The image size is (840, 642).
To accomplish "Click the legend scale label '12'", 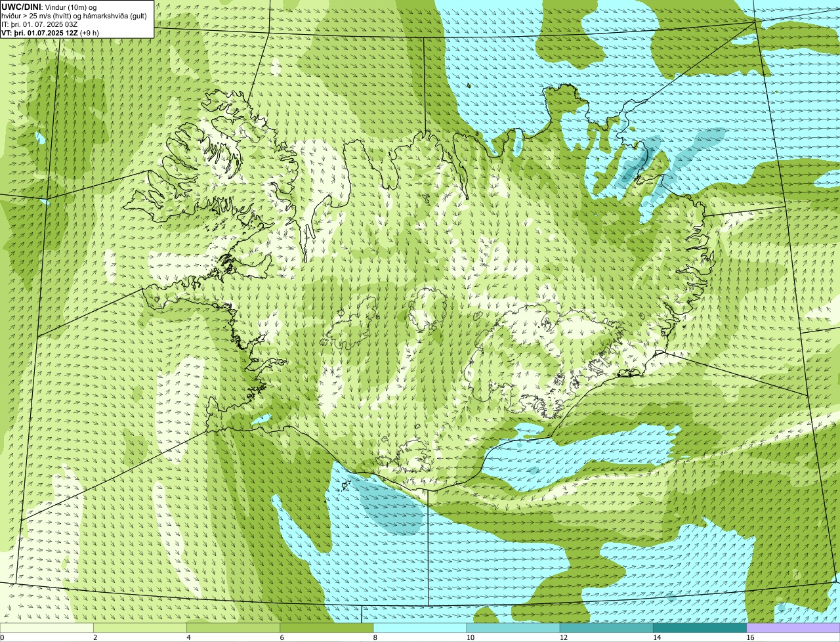I will [x=564, y=637].
